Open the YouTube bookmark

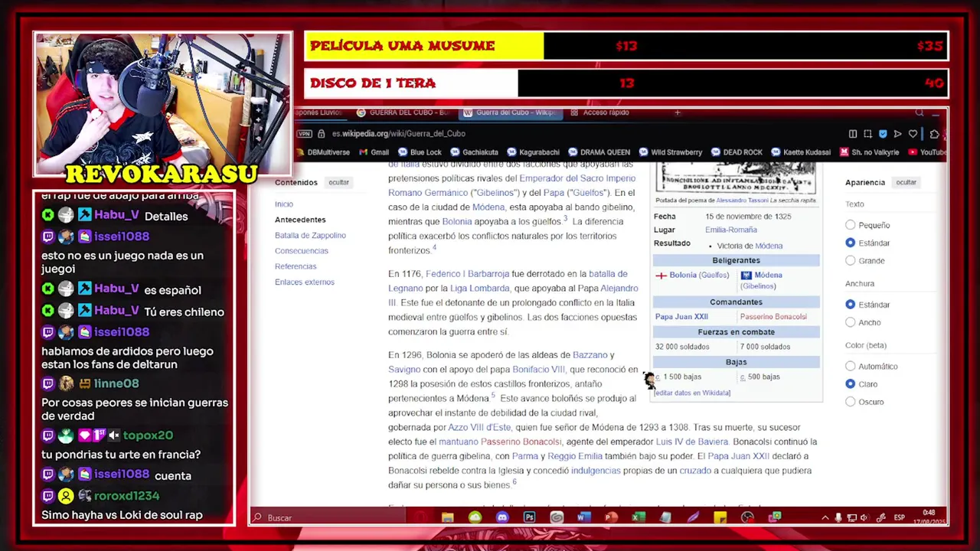coord(926,152)
